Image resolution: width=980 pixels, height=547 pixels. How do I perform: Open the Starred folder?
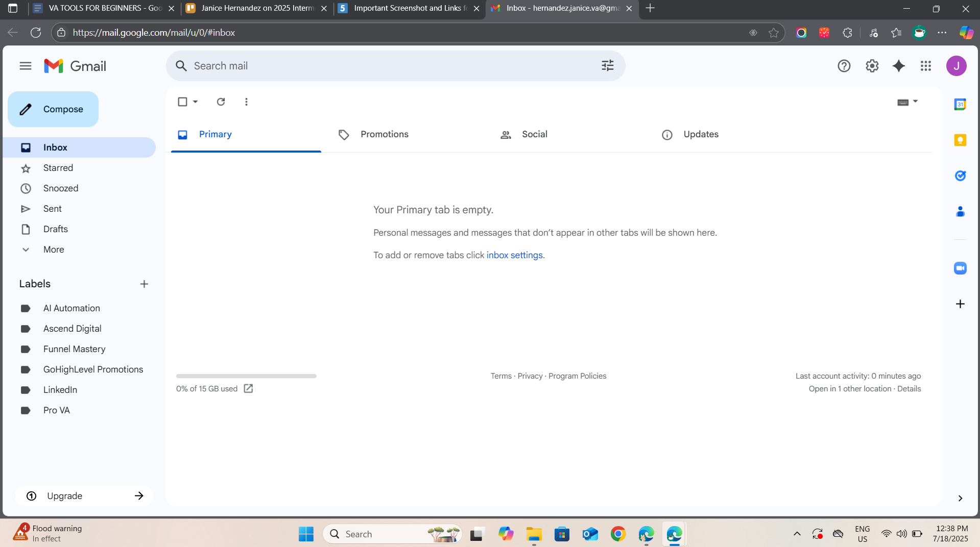(79, 168)
